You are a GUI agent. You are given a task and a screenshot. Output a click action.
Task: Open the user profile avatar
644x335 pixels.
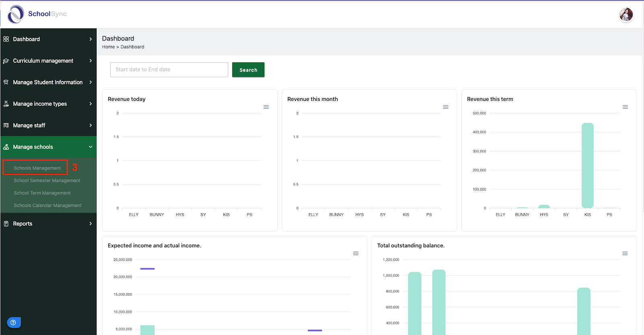click(626, 15)
